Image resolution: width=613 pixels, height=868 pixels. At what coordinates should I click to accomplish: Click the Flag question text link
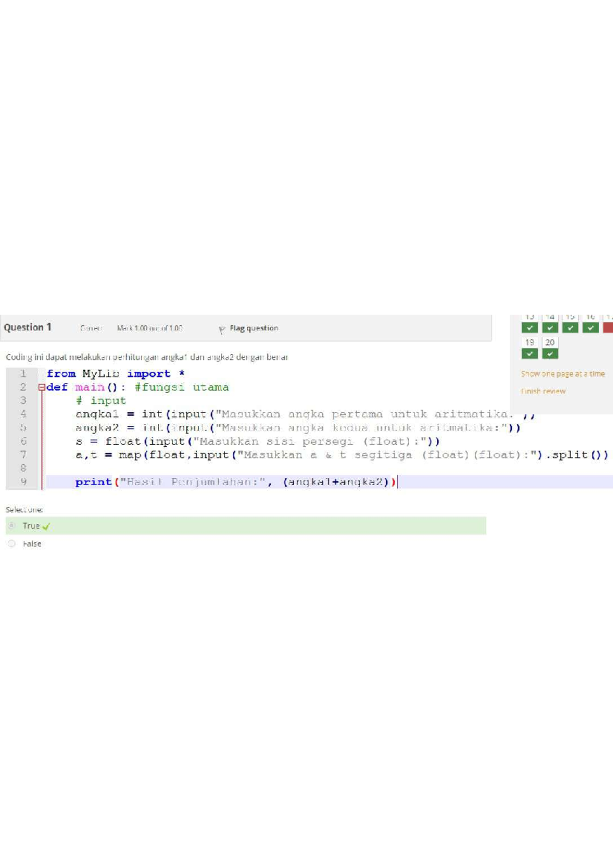coord(253,328)
